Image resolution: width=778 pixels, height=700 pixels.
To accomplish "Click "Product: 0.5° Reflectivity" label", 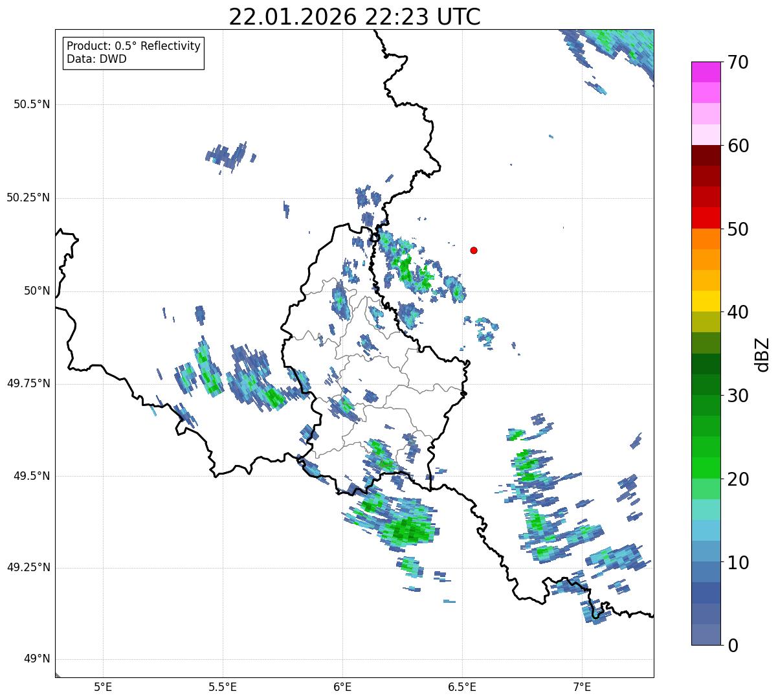I will point(133,47).
